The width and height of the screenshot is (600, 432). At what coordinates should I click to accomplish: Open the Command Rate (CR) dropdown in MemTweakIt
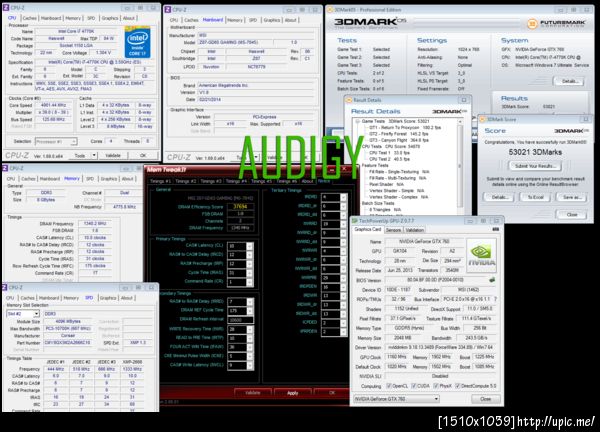tap(249, 282)
